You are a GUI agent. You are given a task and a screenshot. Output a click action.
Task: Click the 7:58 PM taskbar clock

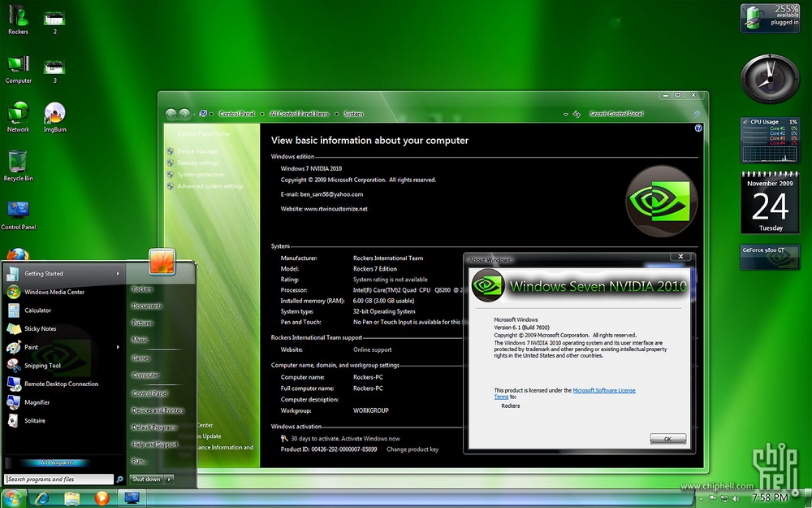pyautogui.click(x=770, y=498)
